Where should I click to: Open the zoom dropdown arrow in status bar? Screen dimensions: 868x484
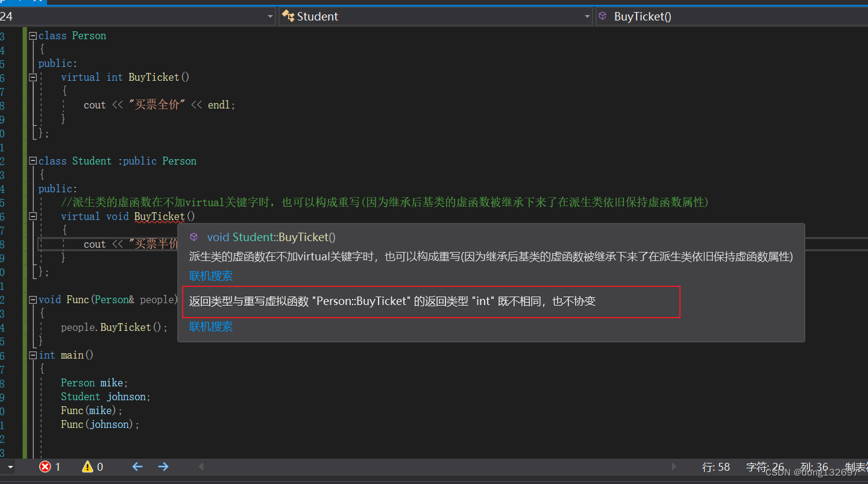[x=10, y=467]
